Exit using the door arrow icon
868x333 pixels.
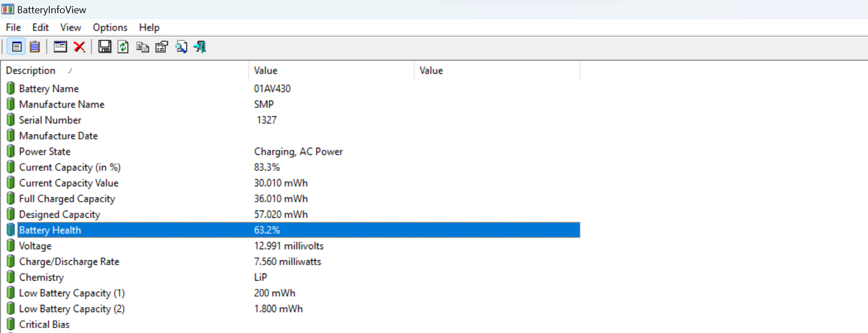click(200, 47)
